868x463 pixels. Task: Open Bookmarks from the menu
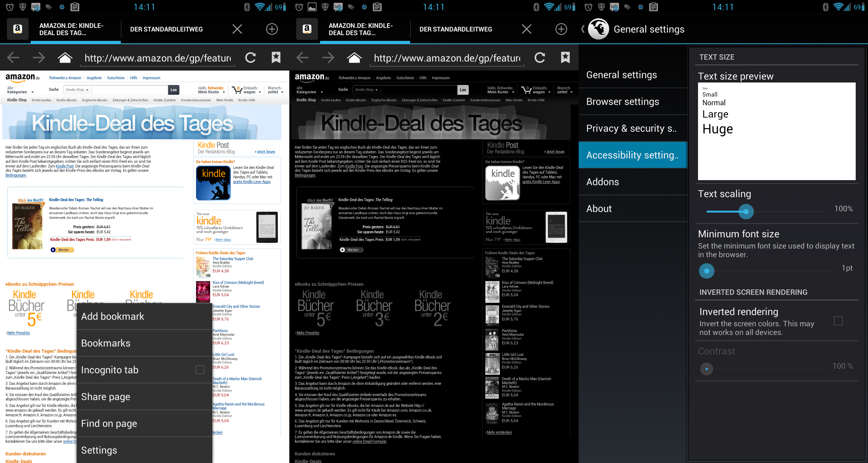click(x=145, y=343)
